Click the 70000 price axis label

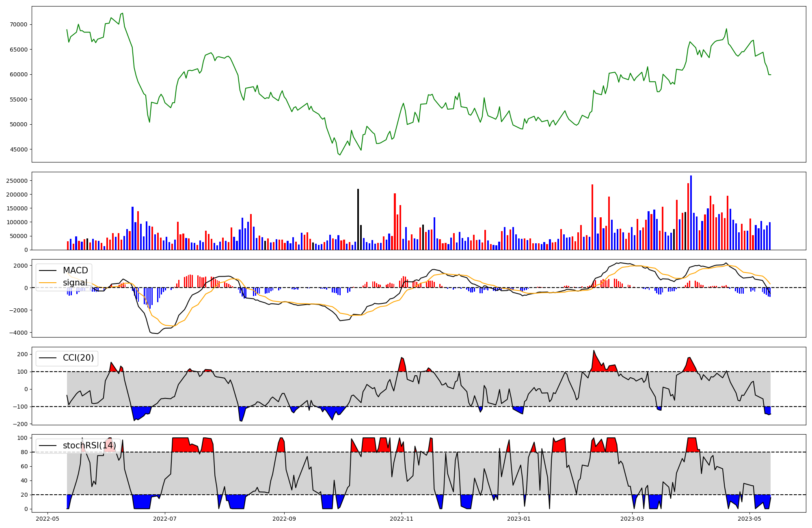click(x=18, y=24)
